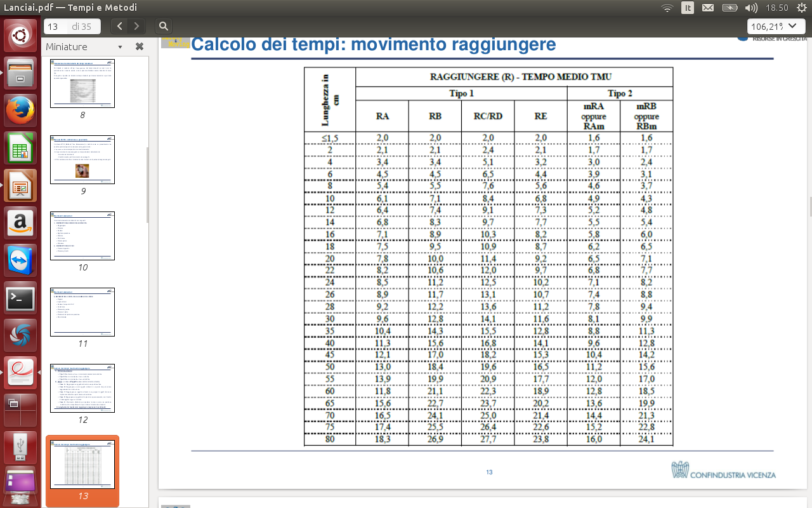Open the clock showing 18.50
812x508 pixels.
tap(777, 8)
